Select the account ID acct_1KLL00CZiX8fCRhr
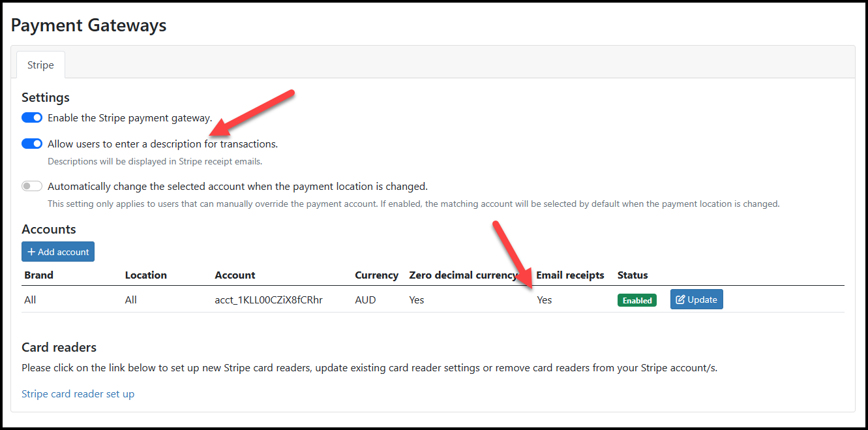This screenshot has width=868, height=430. pos(269,300)
